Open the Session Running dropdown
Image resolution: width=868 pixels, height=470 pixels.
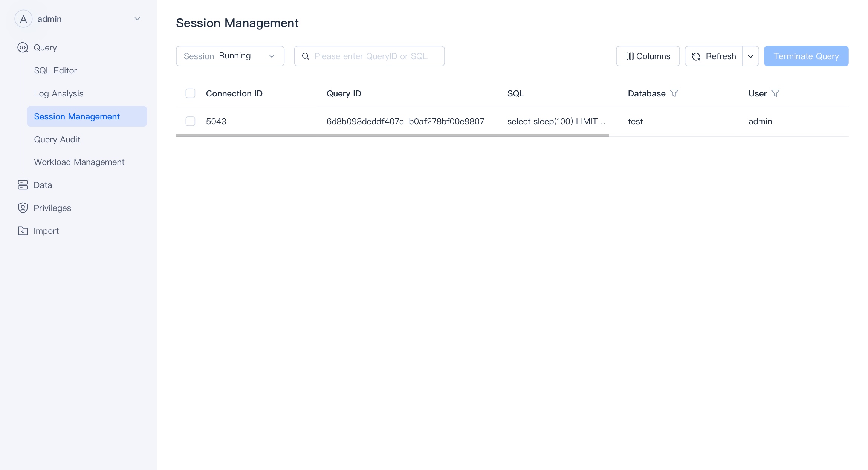point(230,56)
